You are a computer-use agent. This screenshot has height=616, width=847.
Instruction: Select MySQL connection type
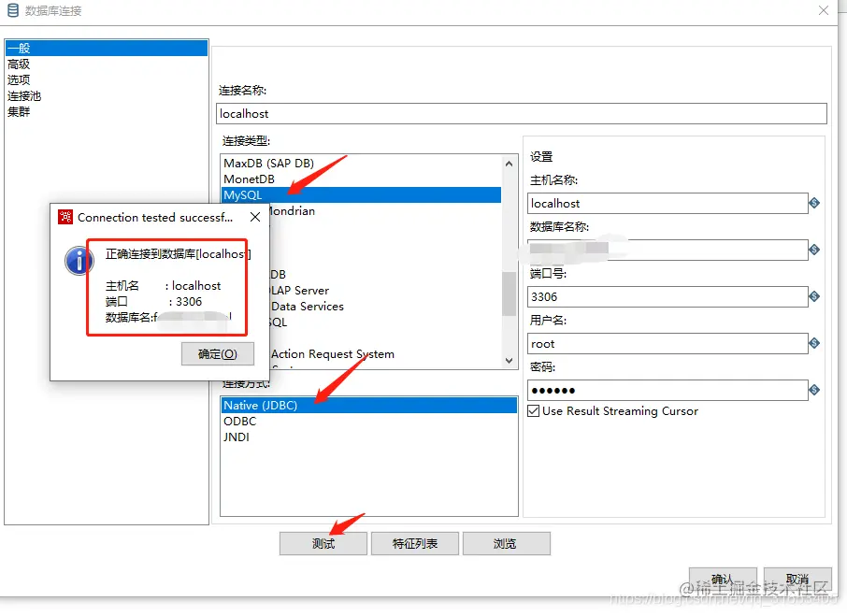coord(362,195)
